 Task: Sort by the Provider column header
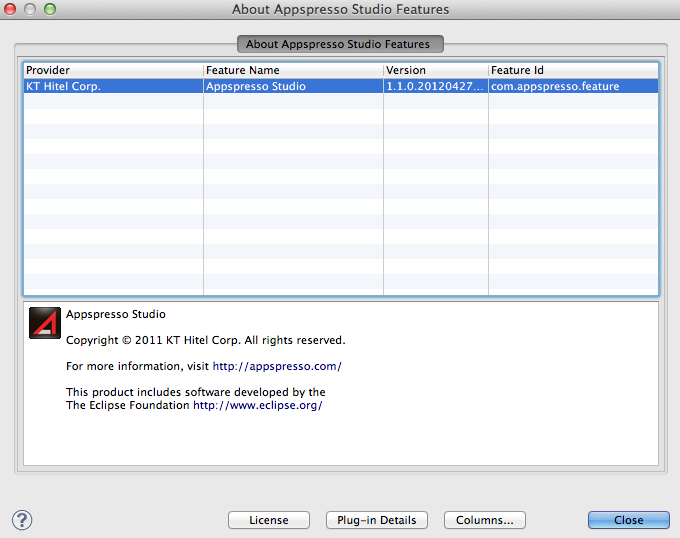(113, 70)
